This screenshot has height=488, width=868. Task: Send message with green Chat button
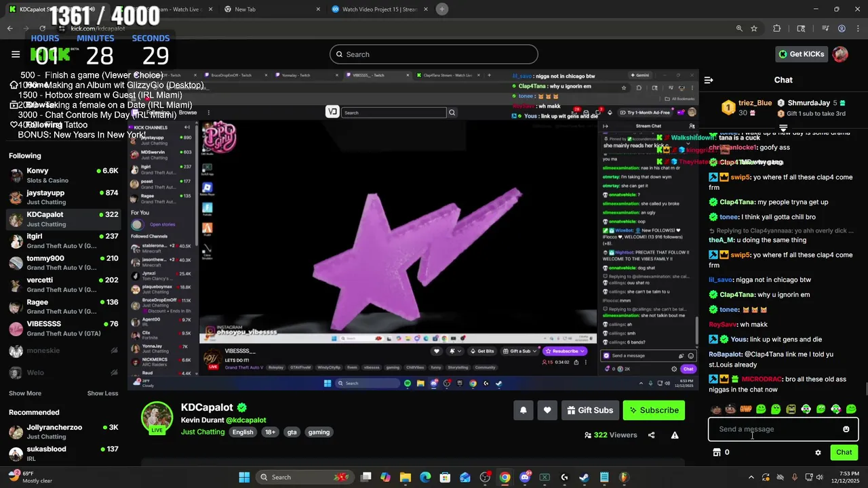point(844,452)
